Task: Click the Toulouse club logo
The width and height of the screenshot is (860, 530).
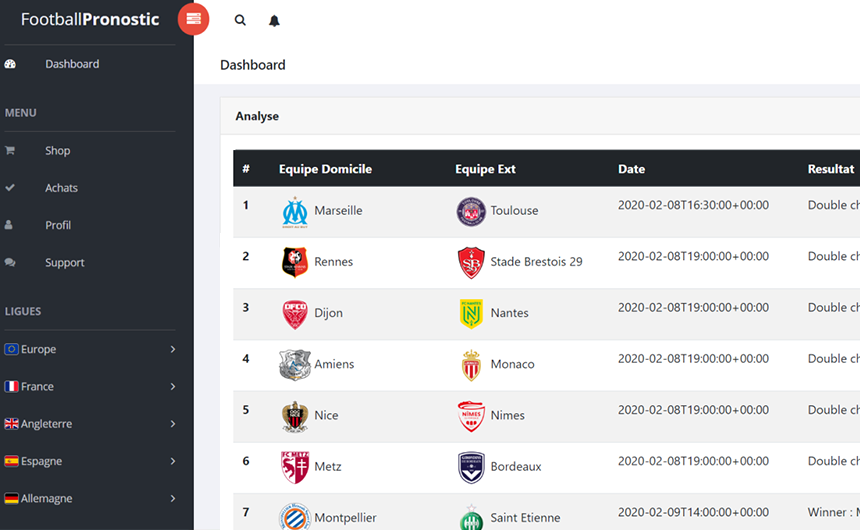Action: tap(471, 211)
